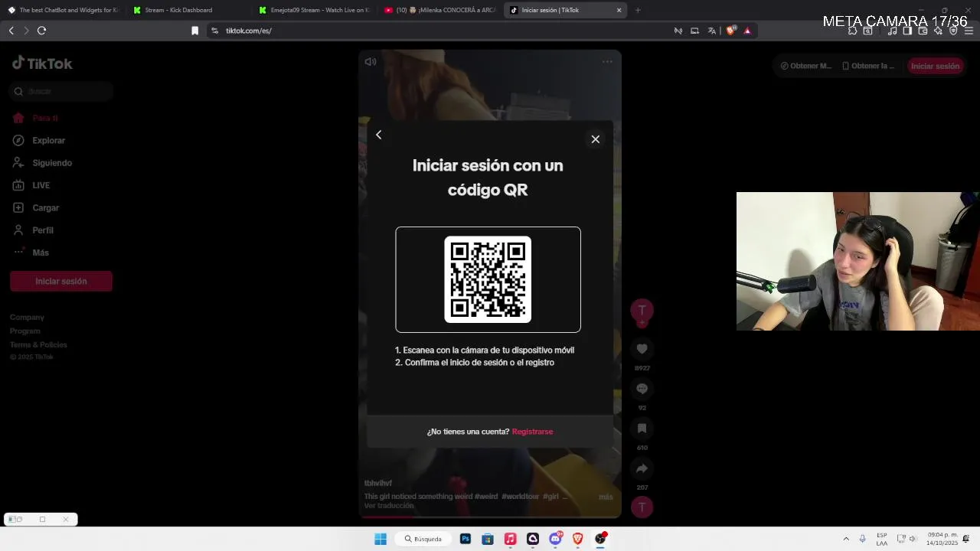This screenshot has height=551, width=980.
Task: Click the taskbar Búsqueda search box
Action: 423,539
